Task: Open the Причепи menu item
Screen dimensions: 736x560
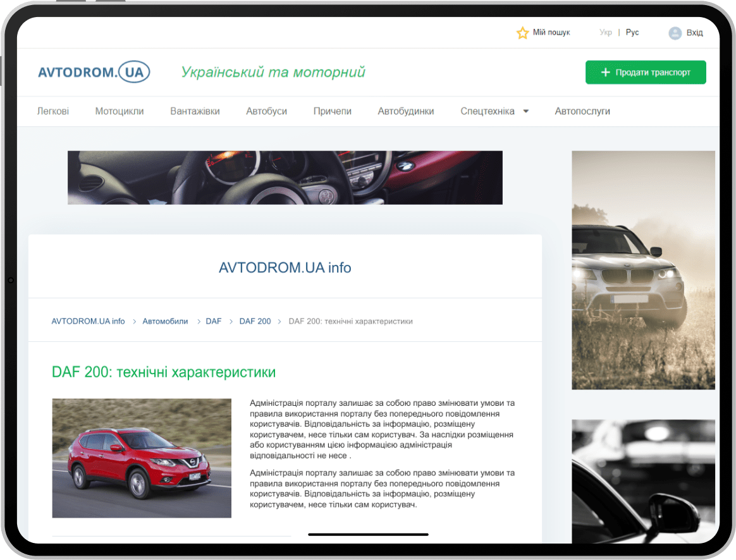Action: [x=333, y=111]
